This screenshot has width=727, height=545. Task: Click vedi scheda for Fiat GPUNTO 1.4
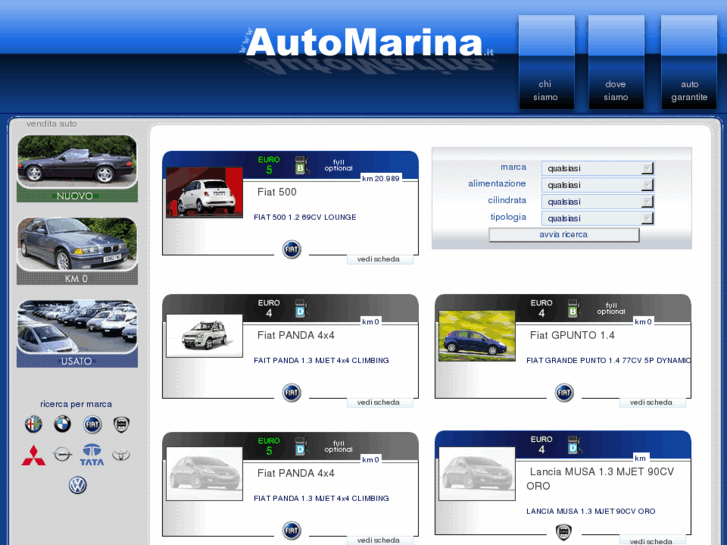(x=651, y=403)
